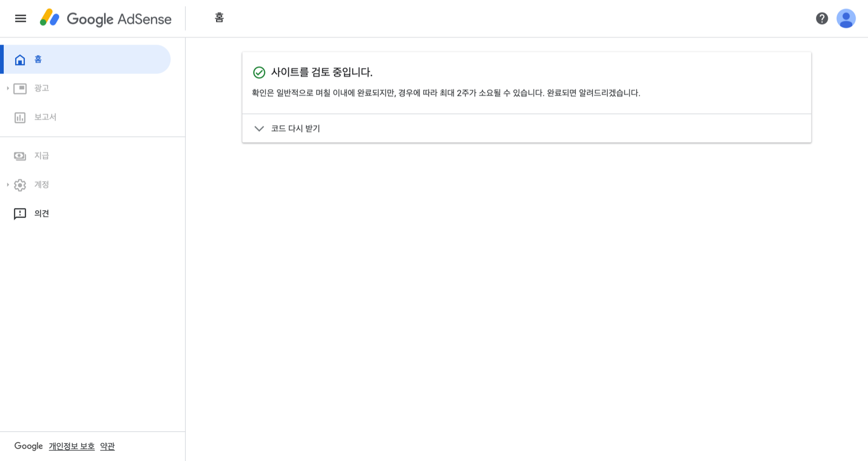Image resolution: width=868 pixels, height=461 pixels.
Task: Expand the 계정 submenu arrow
Action: click(8, 185)
